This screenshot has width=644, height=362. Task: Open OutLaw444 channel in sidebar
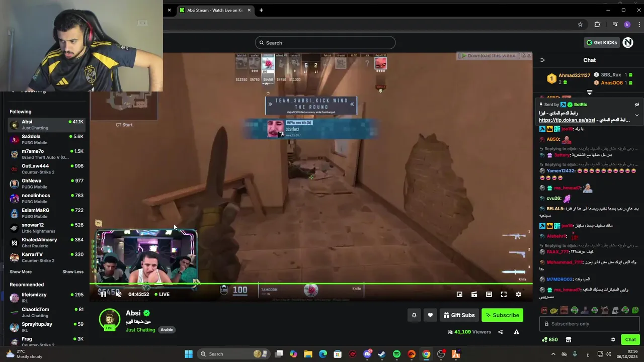[x=46, y=169]
